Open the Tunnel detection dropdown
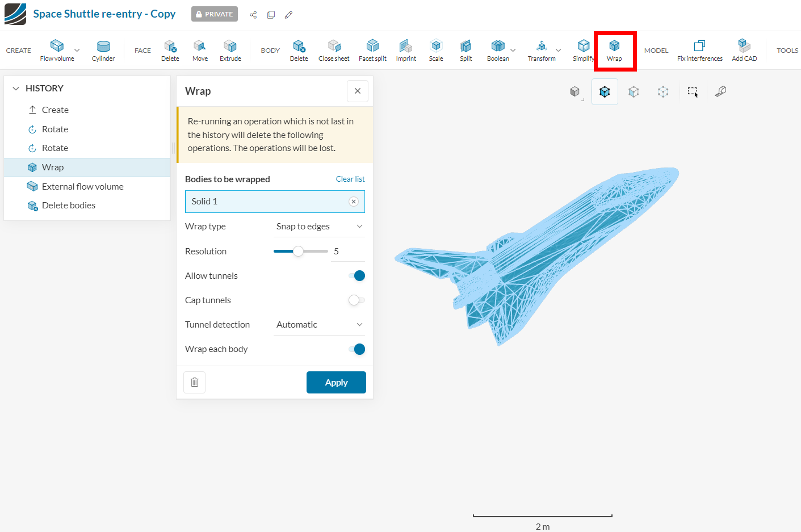 coord(319,324)
